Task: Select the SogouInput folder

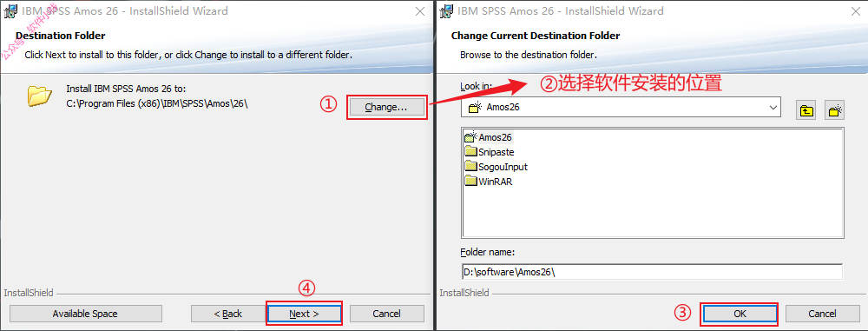Action: pyautogui.click(x=496, y=166)
